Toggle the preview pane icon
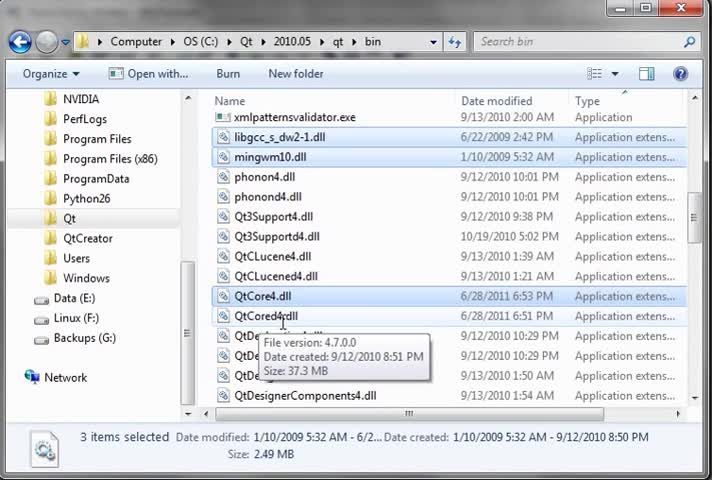This screenshot has width=712, height=480. [647, 74]
